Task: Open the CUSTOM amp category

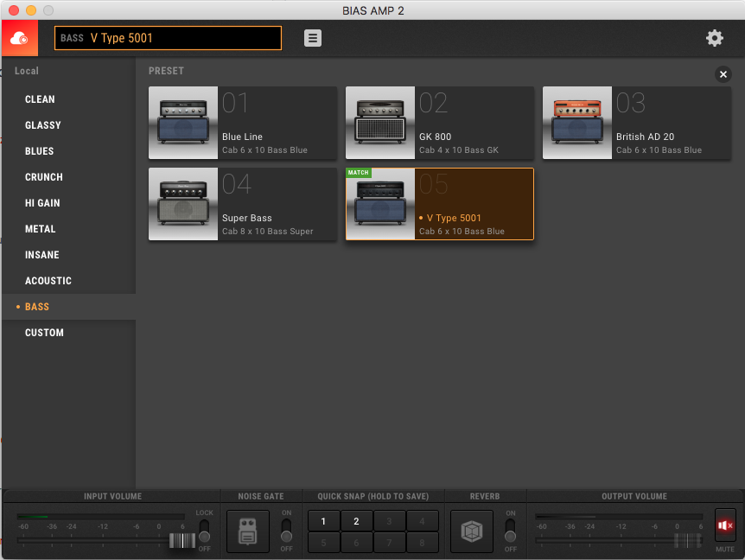Action: pos(44,333)
